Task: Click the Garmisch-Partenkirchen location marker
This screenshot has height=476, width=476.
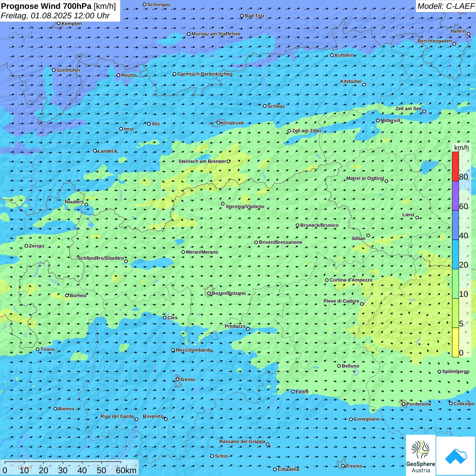Action: (174, 74)
